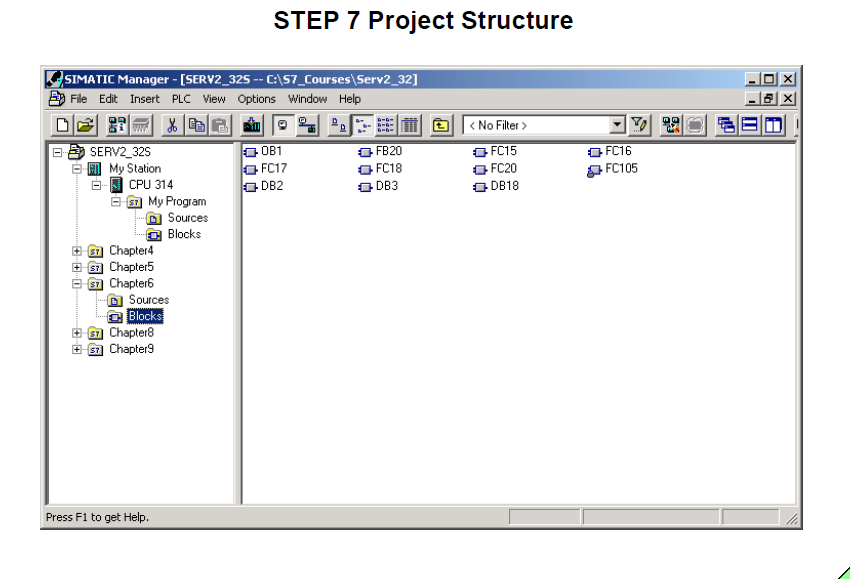Switch to List view icon
Image resolution: width=850 pixels, height=579 pixels.
[385, 125]
